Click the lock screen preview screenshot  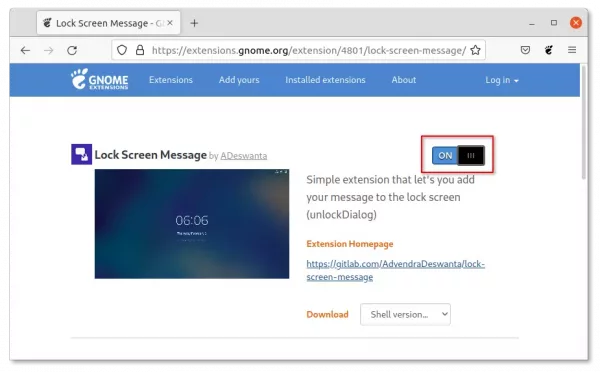click(192, 224)
